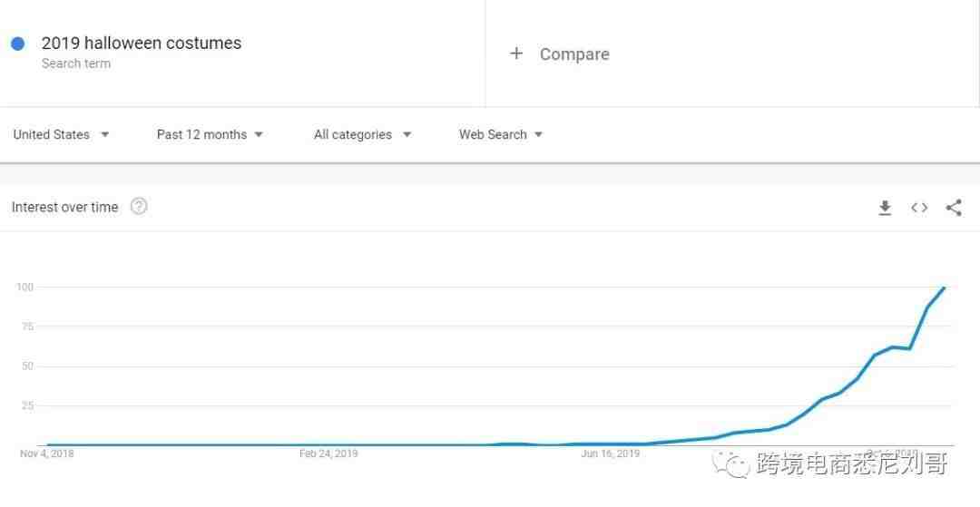The height and width of the screenshot is (507, 980).
Task: Open the help tooltip for Interest over time
Action: (139, 207)
